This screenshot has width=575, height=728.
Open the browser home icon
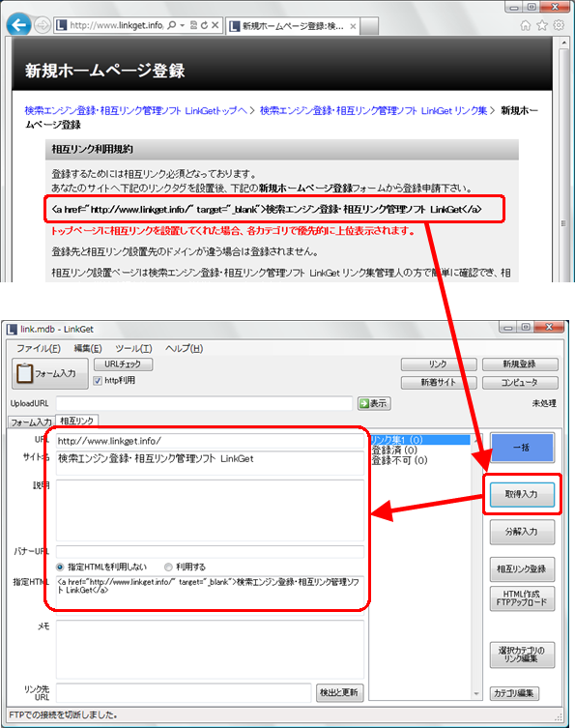point(525,25)
